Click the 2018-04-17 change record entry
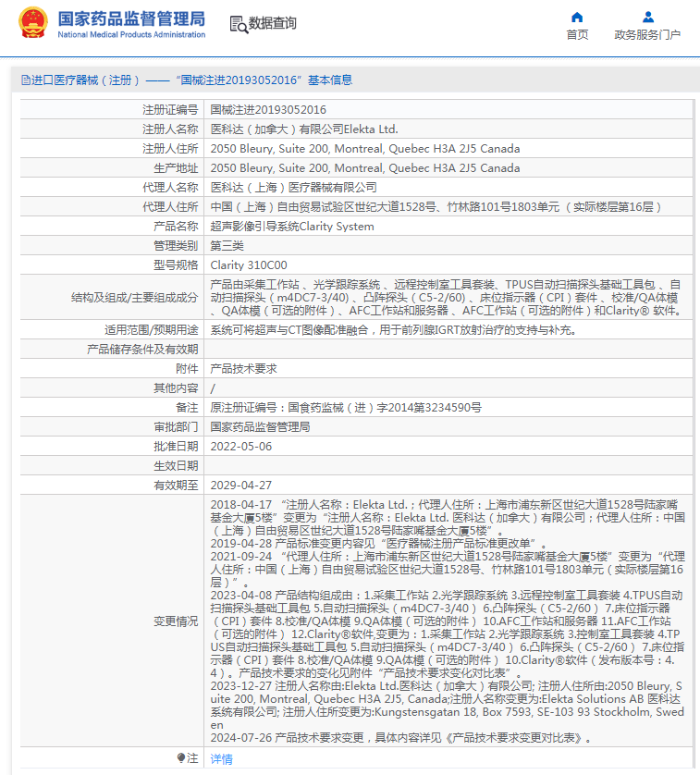The width and height of the screenshot is (700, 775). (x=448, y=518)
